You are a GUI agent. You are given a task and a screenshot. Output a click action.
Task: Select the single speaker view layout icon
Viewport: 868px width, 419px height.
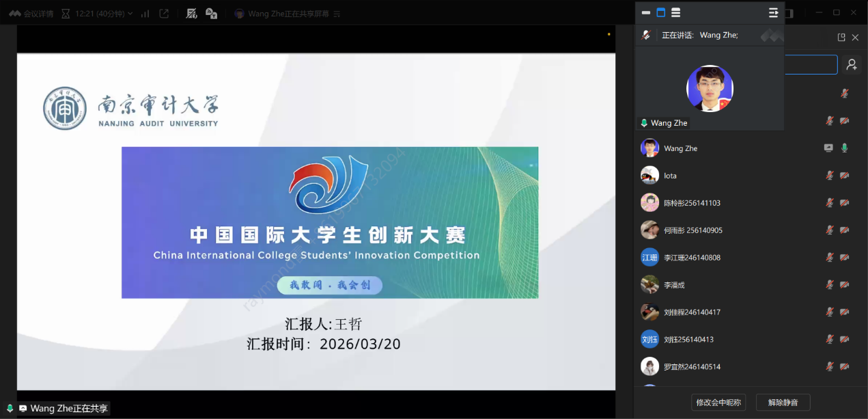click(x=660, y=12)
